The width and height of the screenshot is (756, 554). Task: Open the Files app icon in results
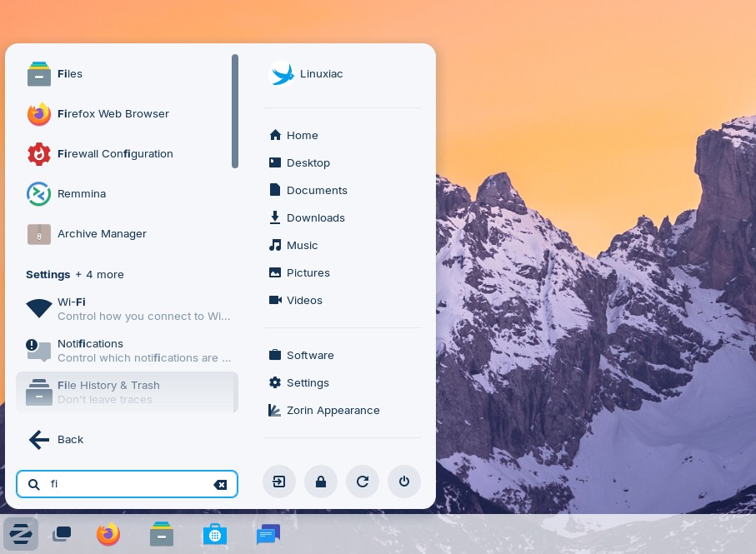(39, 73)
